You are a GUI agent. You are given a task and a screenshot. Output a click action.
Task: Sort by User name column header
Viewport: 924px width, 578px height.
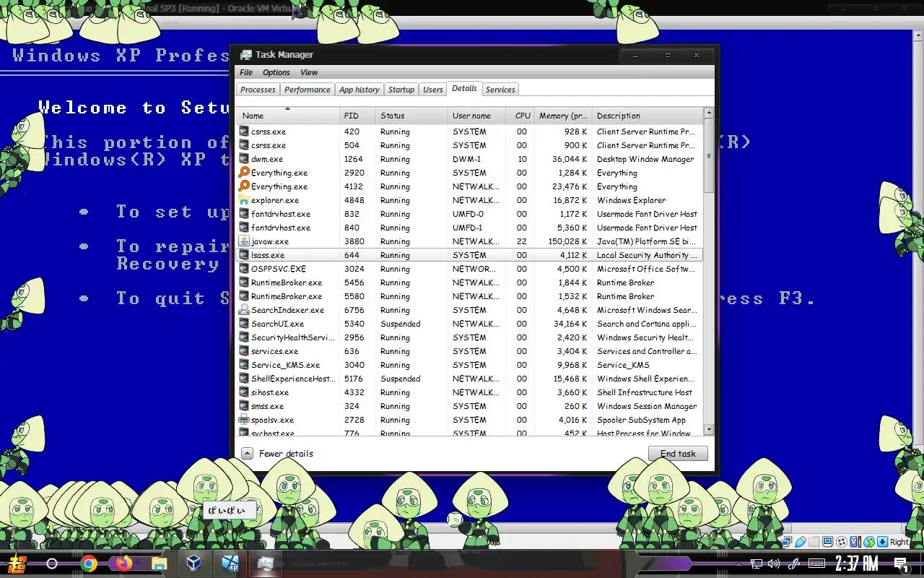tap(476, 116)
